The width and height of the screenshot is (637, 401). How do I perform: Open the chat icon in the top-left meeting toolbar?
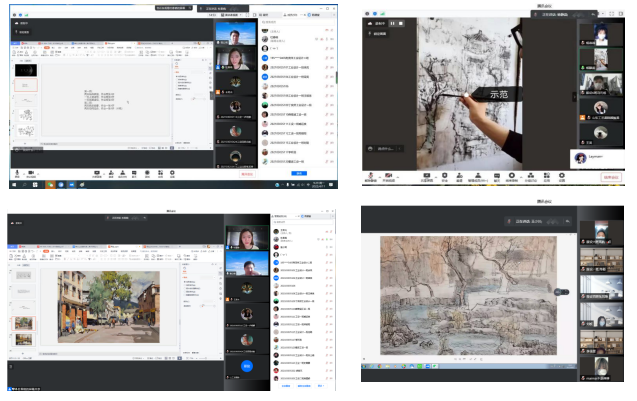[134, 173]
